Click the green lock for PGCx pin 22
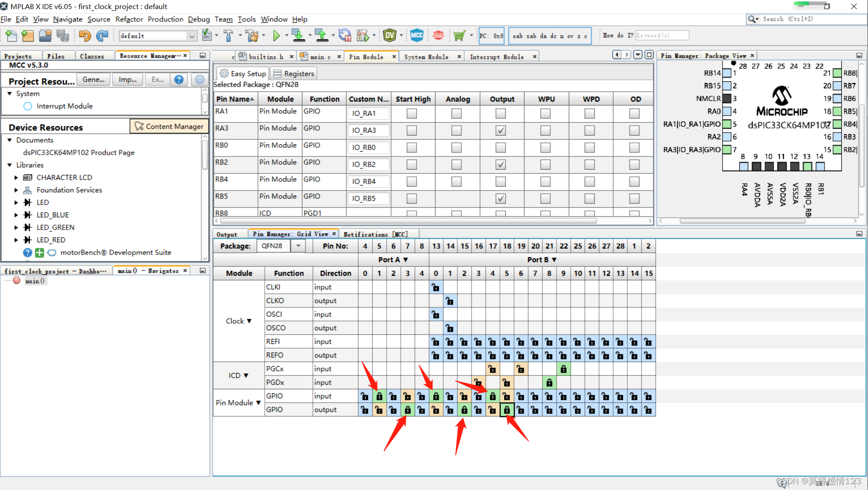Viewport: 868px width, 490px height. [563, 369]
